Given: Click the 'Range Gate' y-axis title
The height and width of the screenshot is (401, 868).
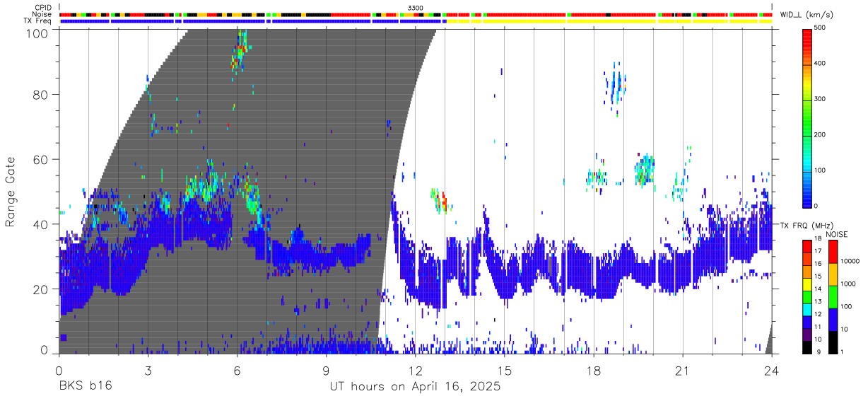Looking at the screenshot, I should [x=11, y=192].
